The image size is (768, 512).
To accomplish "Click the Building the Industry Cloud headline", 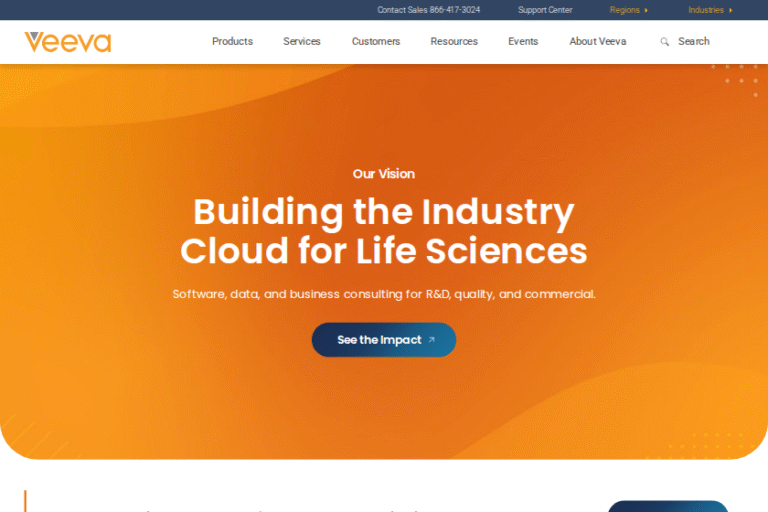I will 384,231.
